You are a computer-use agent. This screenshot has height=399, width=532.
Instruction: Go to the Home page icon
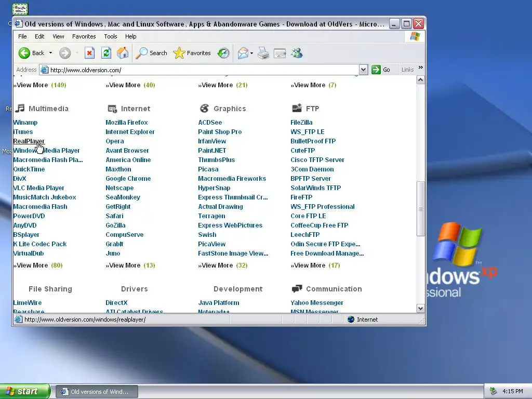[123, 53]
